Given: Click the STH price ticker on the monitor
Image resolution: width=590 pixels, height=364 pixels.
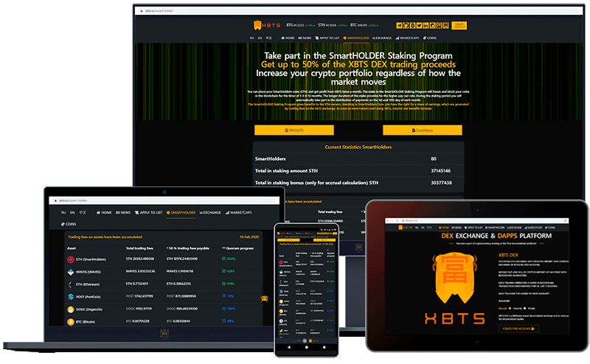Looking at the screenshot, I should click(333, 25).
